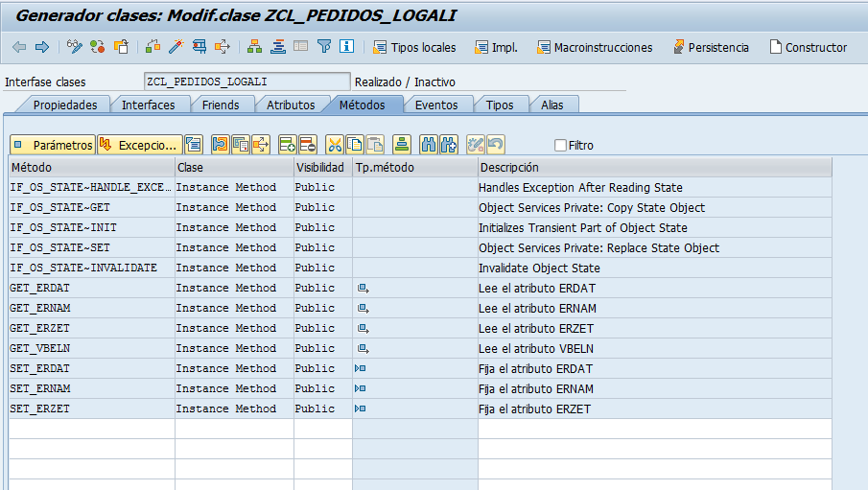
Task: Click the redefine method icon
Action: click(x=221, y=145)
